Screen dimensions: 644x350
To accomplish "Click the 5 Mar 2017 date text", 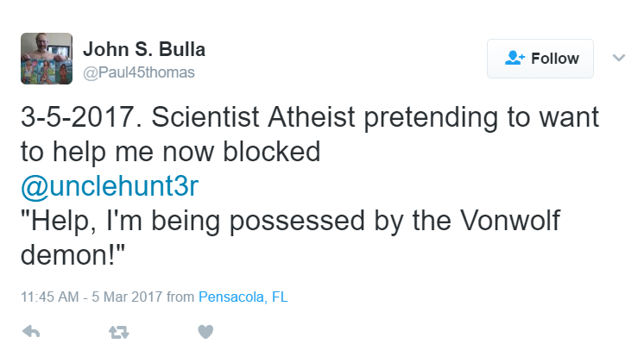I will pos(127,297).
